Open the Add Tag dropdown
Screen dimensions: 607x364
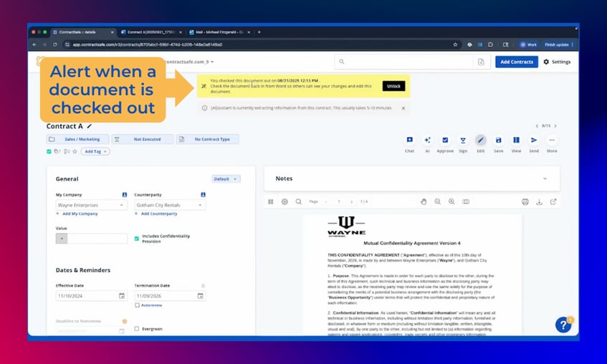(95, 151)
